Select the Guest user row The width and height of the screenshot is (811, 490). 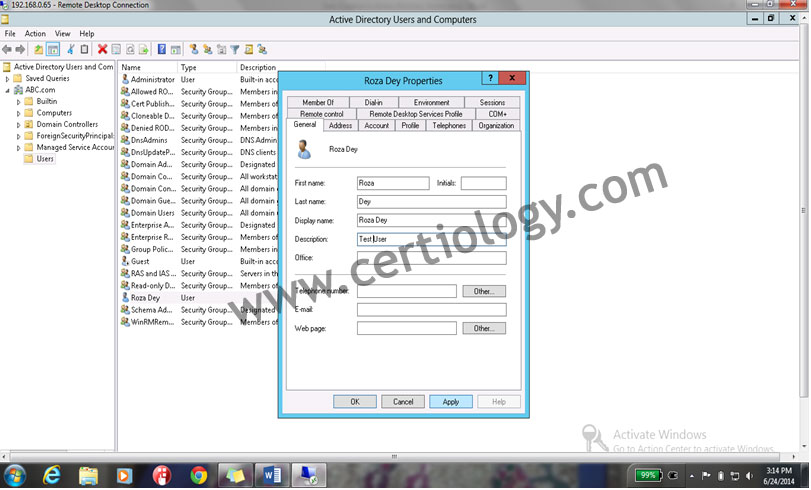pyautogui.click(x=199, y=262)
